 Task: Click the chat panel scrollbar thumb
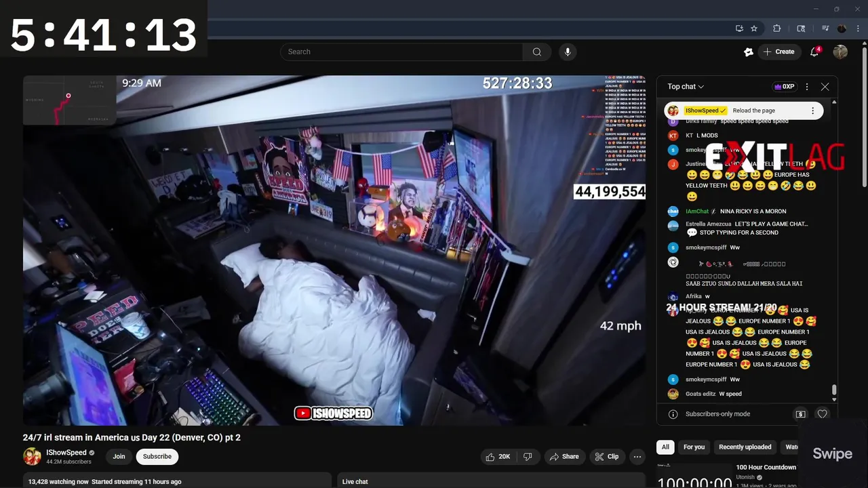click(x=834, y=390)
